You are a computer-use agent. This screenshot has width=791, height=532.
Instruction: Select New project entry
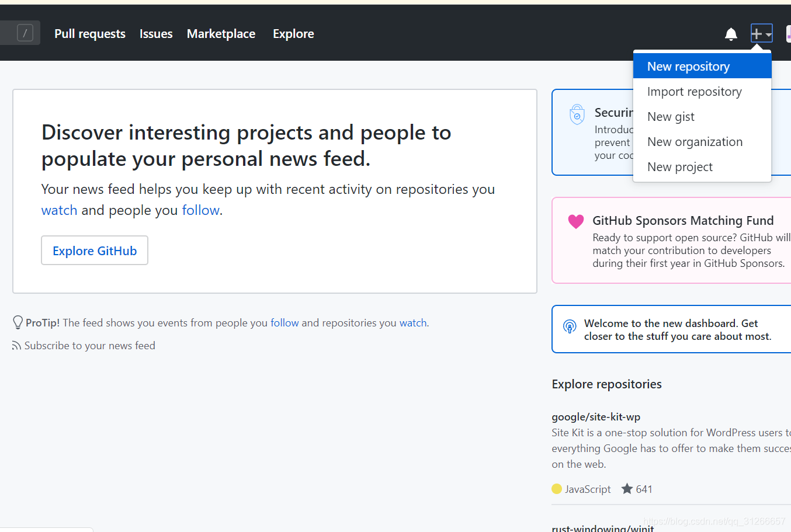point(702,167)
